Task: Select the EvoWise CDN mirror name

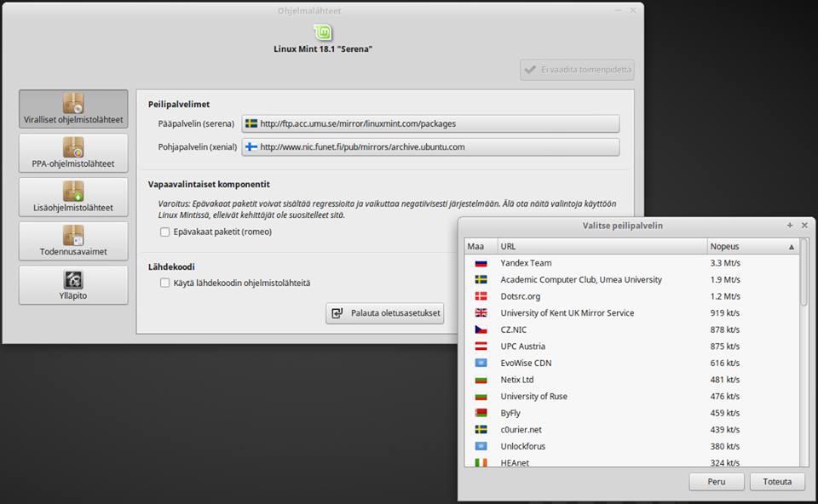Action: coord(526,364)
